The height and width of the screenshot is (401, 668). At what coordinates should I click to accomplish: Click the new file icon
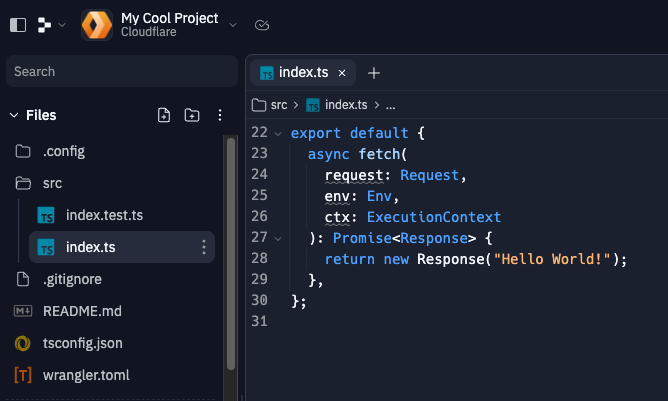click(x=164, y=115)
